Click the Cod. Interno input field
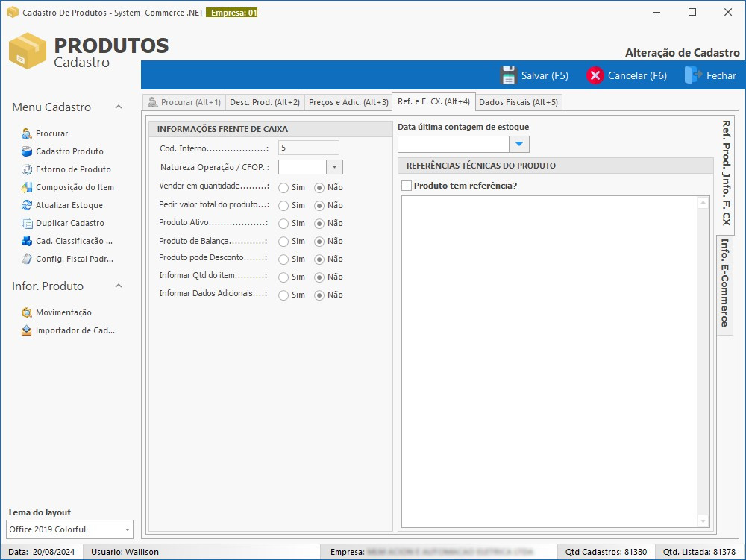Viewport: 746px width, 560px height. click(x=308, y=148)
